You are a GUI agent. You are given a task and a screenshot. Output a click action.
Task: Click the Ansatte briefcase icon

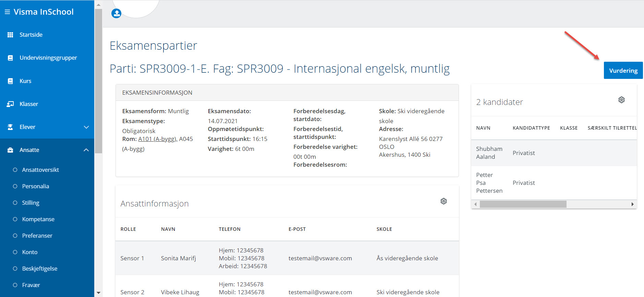tap(10, 150)
